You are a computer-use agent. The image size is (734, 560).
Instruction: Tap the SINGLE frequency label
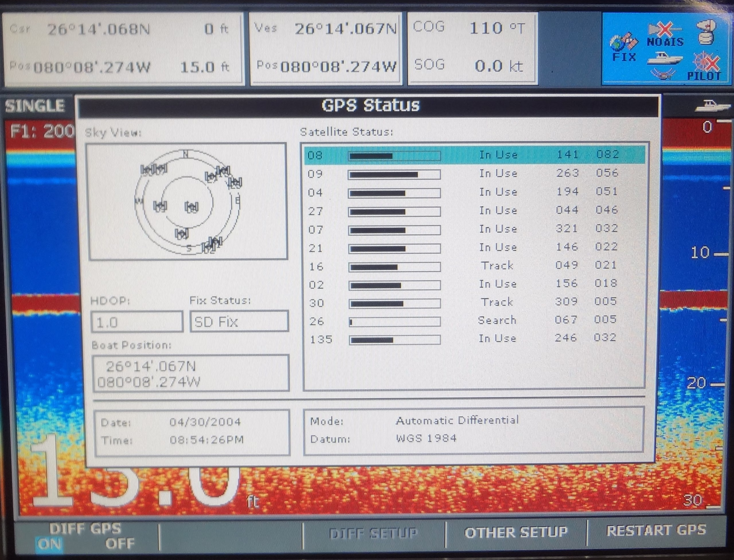[35, 106]
